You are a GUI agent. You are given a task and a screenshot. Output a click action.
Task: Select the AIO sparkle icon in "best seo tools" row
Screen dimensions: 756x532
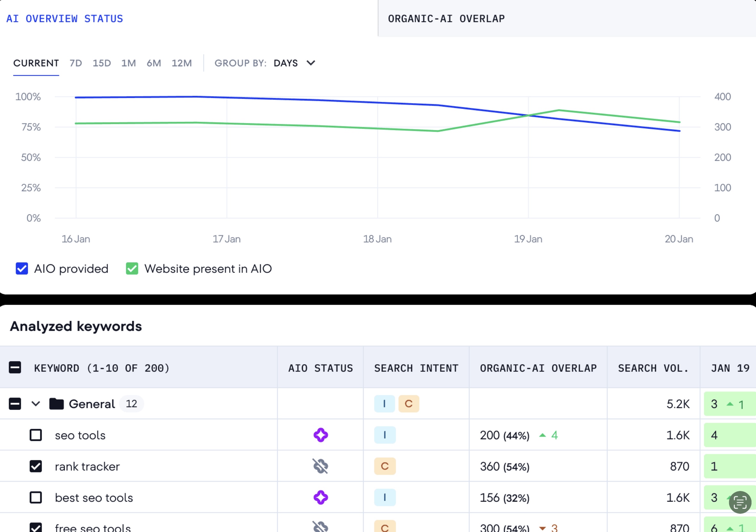click(x=320, y=497)
